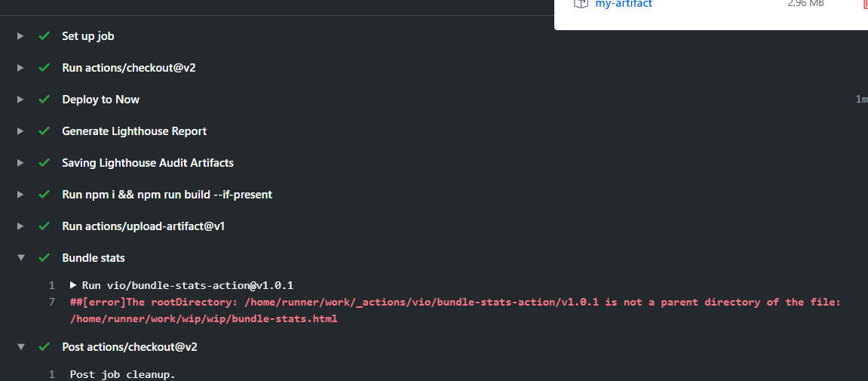Viewport: 868px width, 381px height.
Task: Click the green checkmark beside Set up job
Action: tap(44, 36)
